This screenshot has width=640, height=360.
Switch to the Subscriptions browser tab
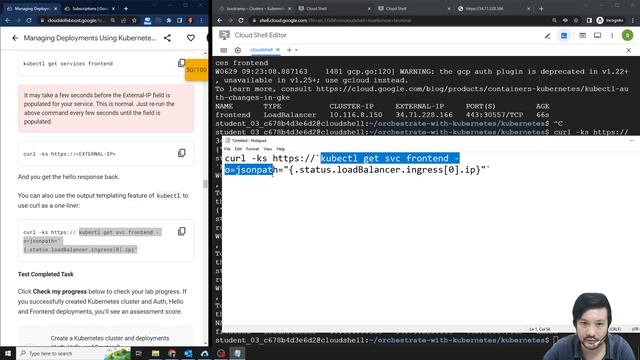point(89,8)
